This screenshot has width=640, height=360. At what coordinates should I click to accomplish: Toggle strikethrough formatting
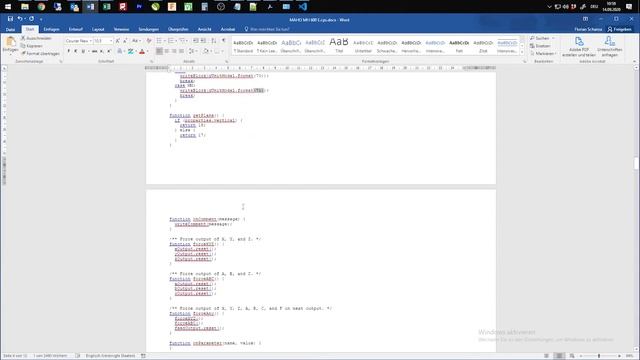(94, 51)
